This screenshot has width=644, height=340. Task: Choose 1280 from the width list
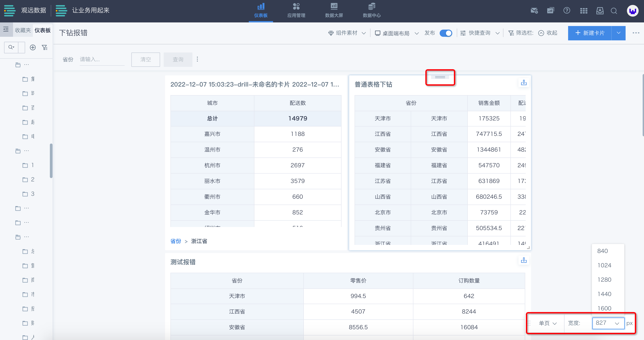604,280
